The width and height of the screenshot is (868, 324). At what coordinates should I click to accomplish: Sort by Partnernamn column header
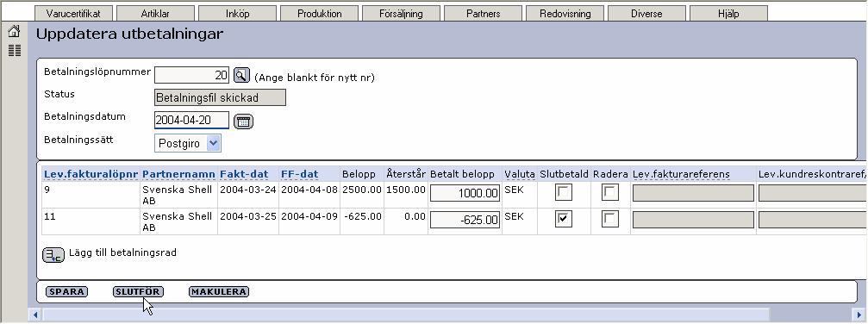pyautogui.click(x=178, y=174)
